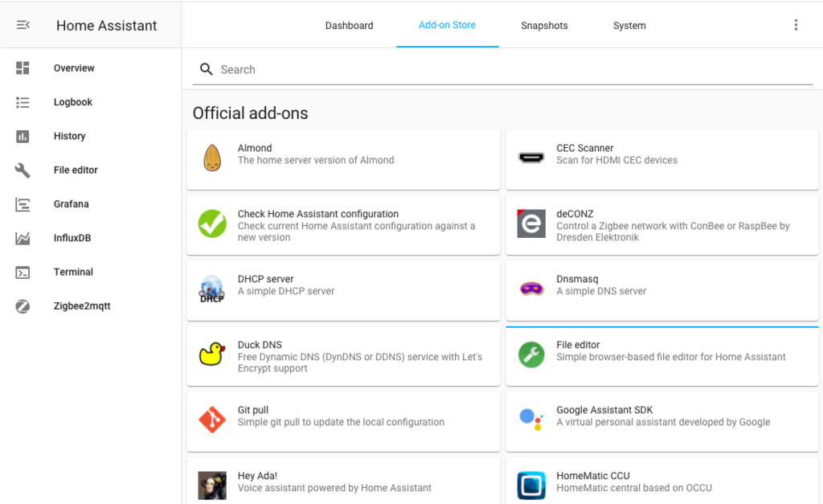Open the HomeMatic CCU add-on title
Image resolution: width=823 pixels, height=504 pixels.
[x=593, y=476]
